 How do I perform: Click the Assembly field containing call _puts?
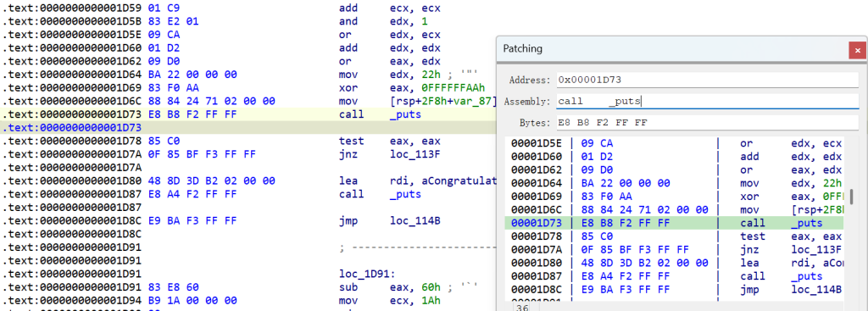click(707, 102)
